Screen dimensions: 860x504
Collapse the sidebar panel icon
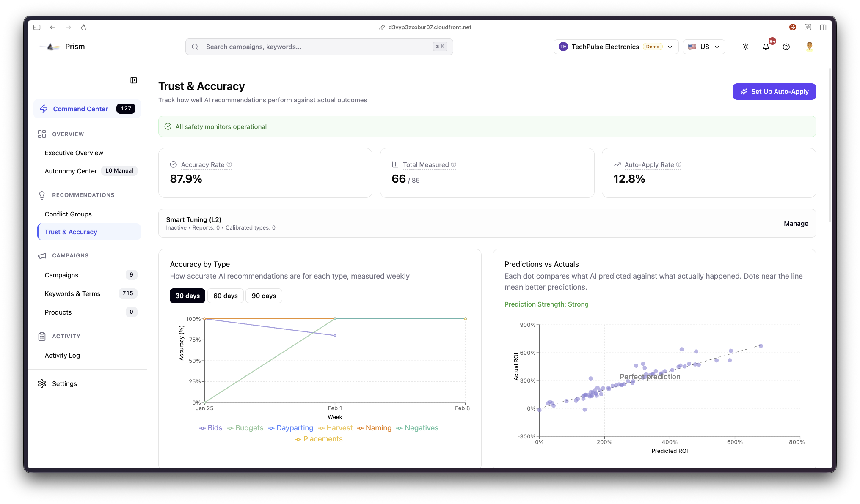tap(134, 80)
